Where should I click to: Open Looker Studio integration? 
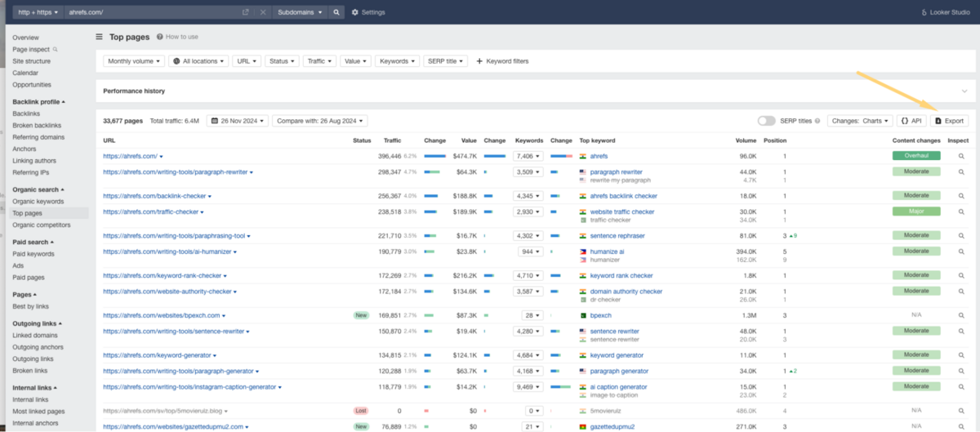pyautogui.click(x=947, y=12)
